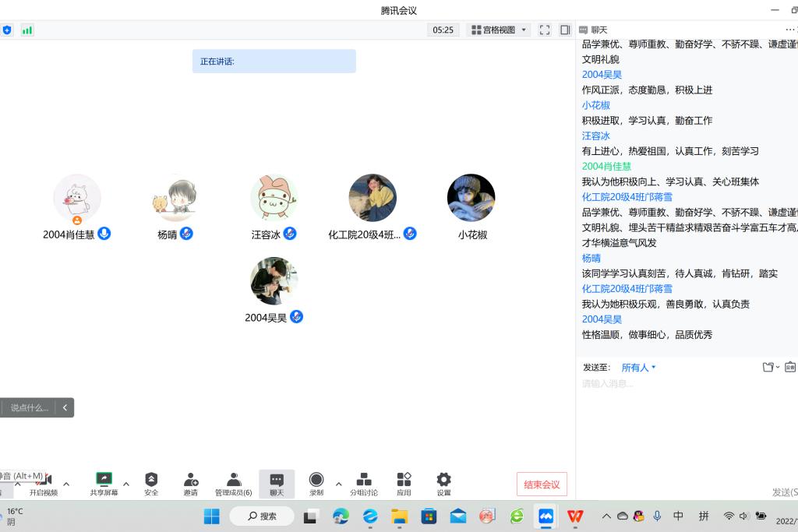Viewport: 798px width, 532px height.
Task: Open Windows Start menu from the taskbar
Action: 211,516
